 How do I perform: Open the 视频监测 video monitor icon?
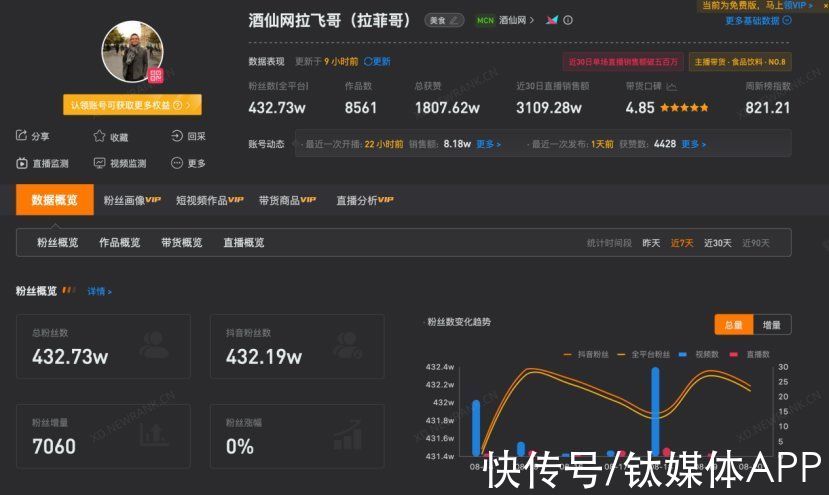(x=99, y=163)
